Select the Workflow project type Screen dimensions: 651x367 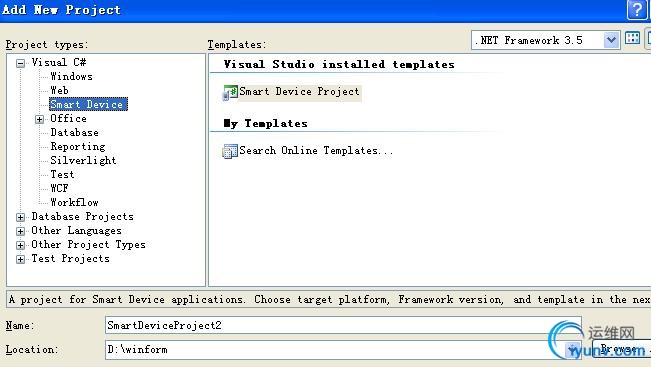click(74, 202)
